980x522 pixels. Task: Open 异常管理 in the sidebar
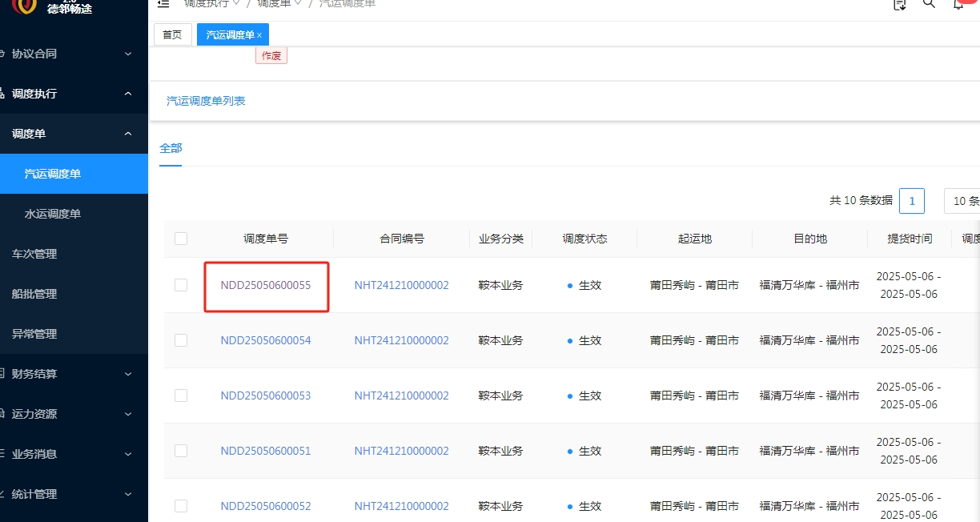pyautogui.click(x=34, y=334)
